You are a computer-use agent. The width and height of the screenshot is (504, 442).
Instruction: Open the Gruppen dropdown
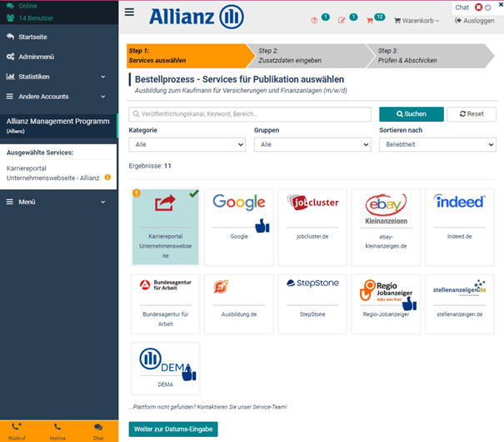(312, 144)
